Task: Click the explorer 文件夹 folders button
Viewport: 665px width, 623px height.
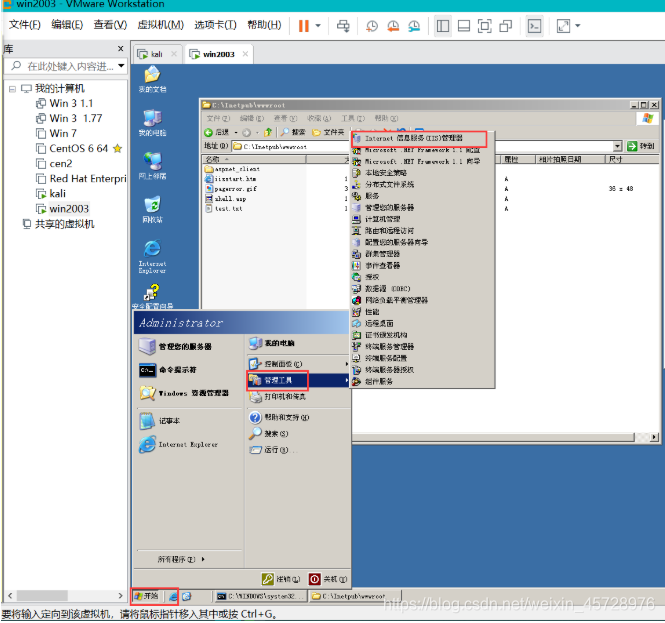Action: pos(328,133)
